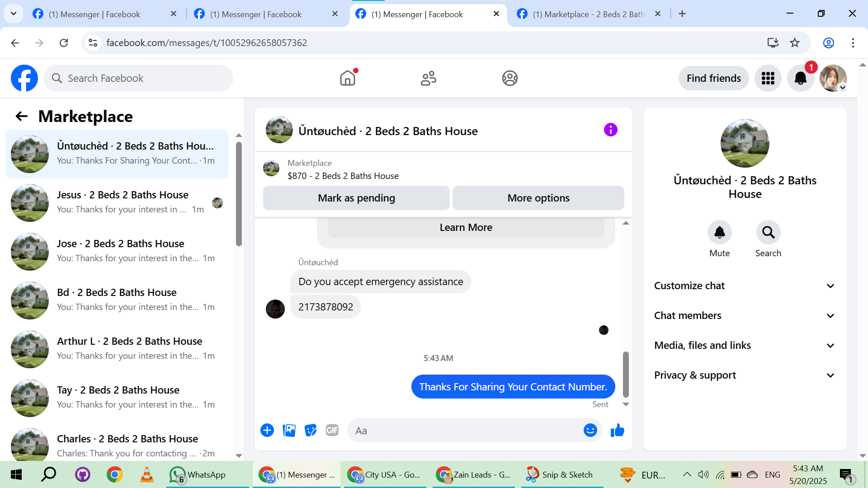Click the Find friends button
The height and width of the screenshot is (488, 868).
(x=713, y=78)
